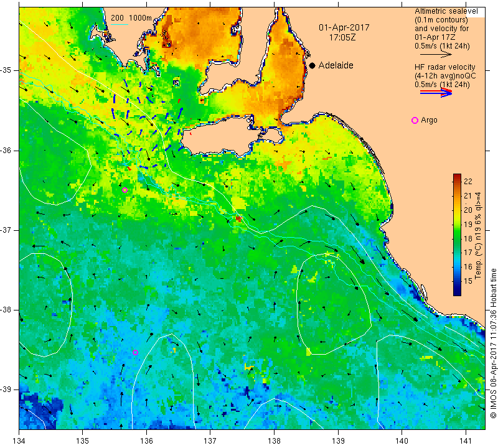Click the 140 longitude axis label

[402, 441]
